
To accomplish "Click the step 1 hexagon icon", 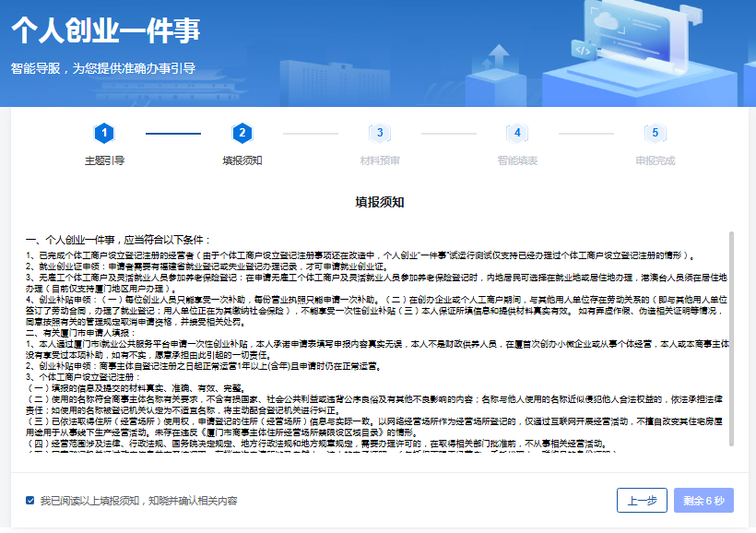I will [x=104, y=134].
